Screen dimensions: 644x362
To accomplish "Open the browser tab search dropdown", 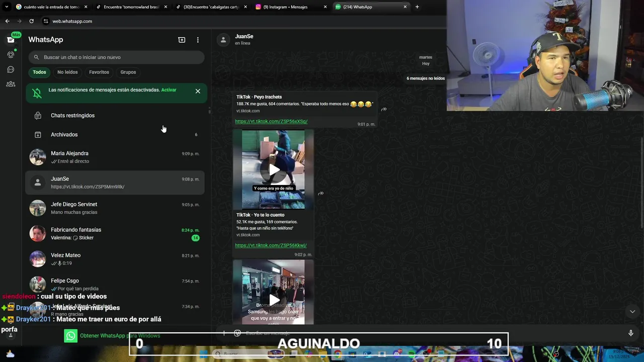I will 7,7.
